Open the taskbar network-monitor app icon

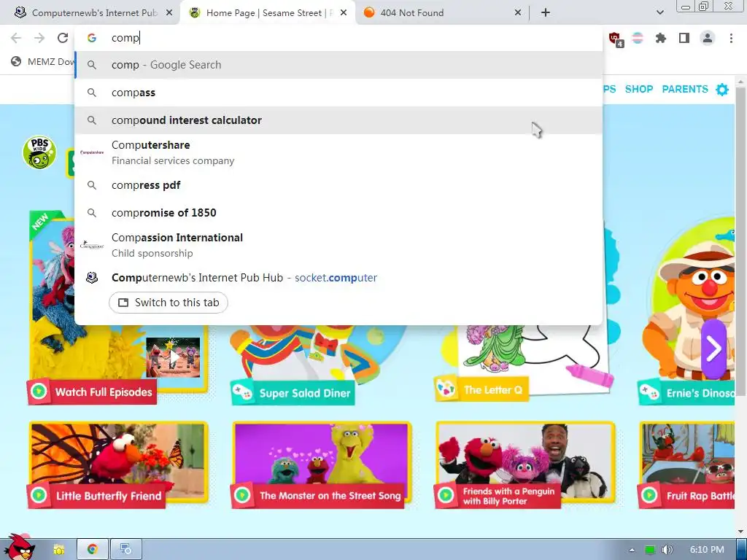[x=125, y=550]
